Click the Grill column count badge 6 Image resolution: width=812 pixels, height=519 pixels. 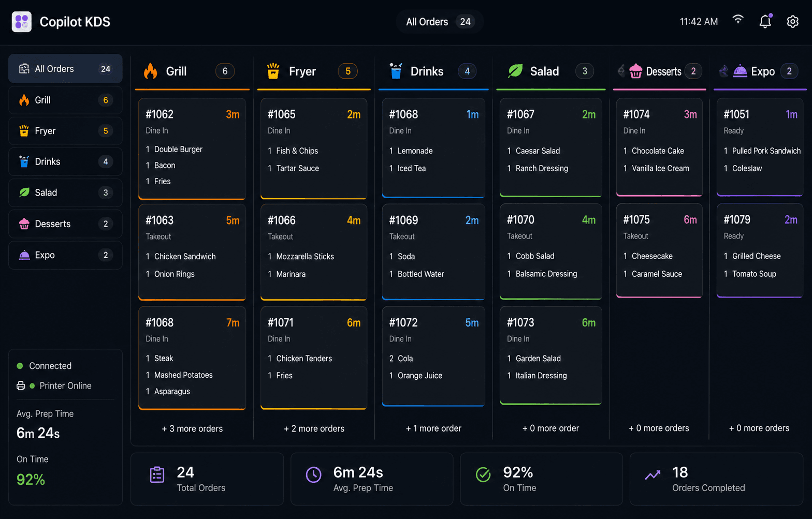coord(225,71)
